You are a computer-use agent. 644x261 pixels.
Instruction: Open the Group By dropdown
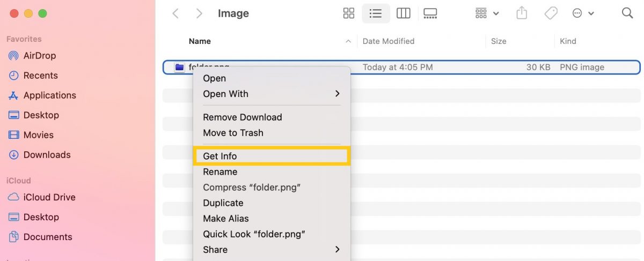coord(487,13)
